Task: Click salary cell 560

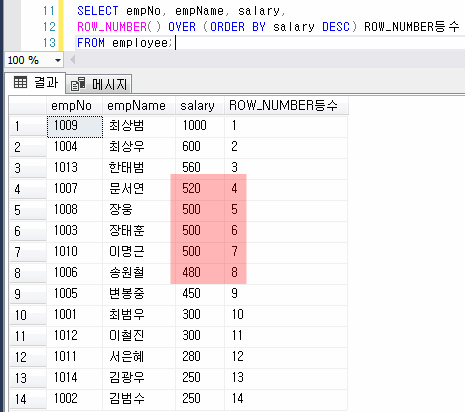Action: tap(200, 168)
